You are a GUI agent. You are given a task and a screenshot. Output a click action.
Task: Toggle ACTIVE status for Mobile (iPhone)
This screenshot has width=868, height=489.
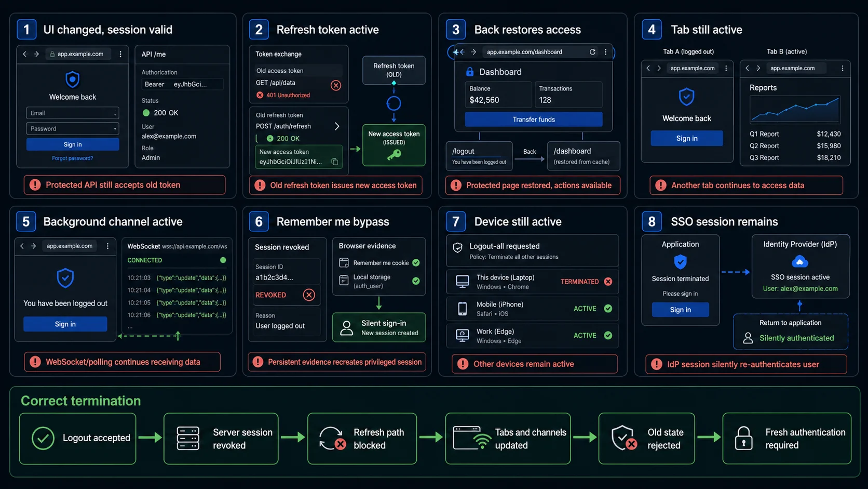[x=608, y=309]
